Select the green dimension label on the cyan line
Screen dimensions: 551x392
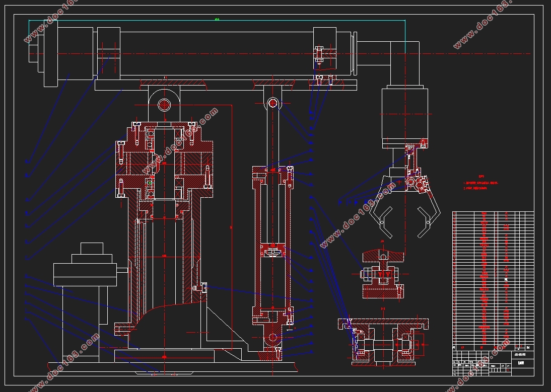[217, 19]
